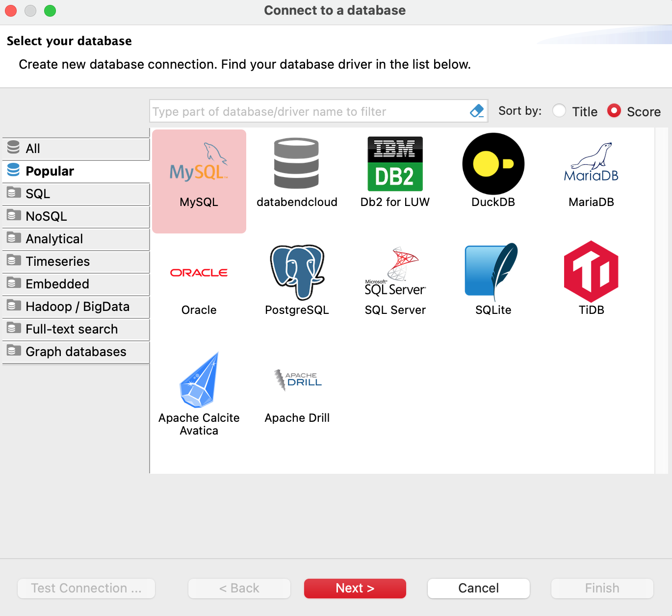Pick the TiDB driver icon
This screenshot has height=616, width=672.
[591, 271]
